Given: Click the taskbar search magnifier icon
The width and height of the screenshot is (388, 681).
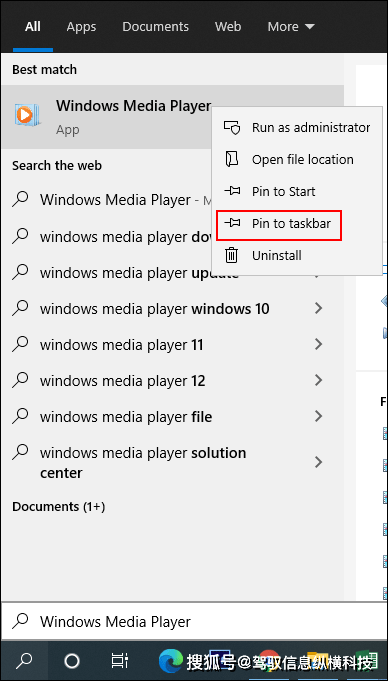Looking at the screenshot, I should coord(24,661).
